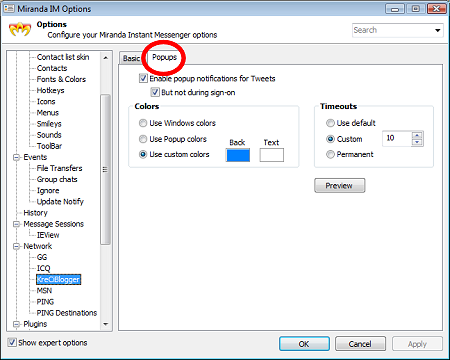Pick the white Text color swatch

pyautogui.click(x=272, y=155)
